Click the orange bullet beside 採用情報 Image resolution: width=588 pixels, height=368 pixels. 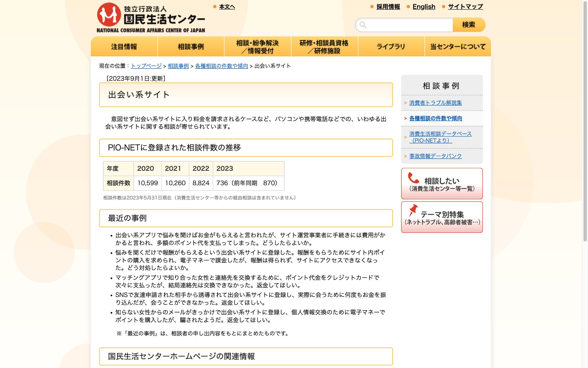click(372, 6)
